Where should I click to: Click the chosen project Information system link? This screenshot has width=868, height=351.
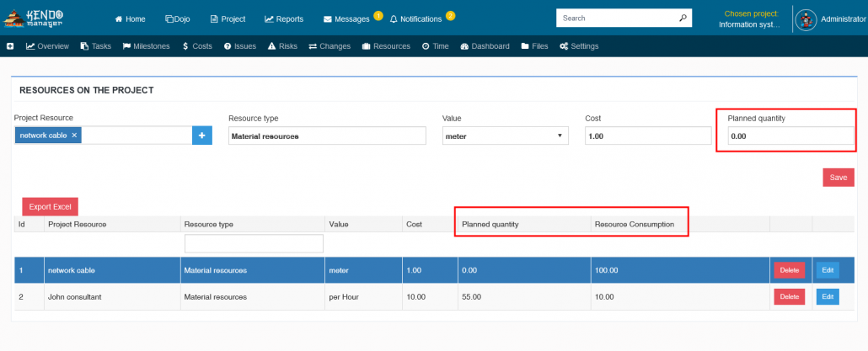(749, 24)
